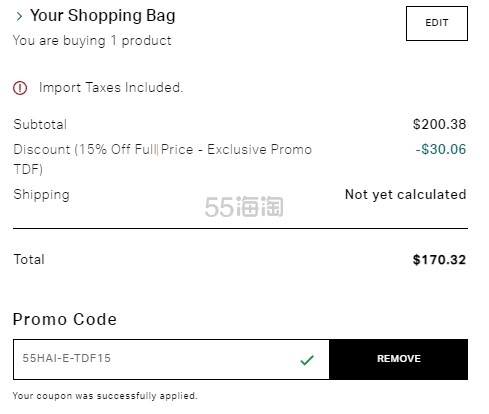Click the 15% Off Full Price discount label
The width and height of the screenshot is (489, 414).
click(163, 159)
